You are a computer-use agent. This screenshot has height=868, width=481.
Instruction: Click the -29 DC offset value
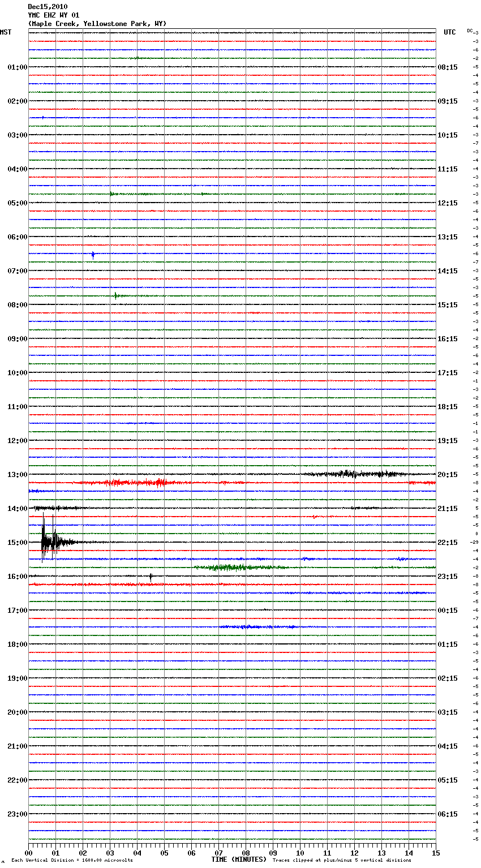[474, 542]
